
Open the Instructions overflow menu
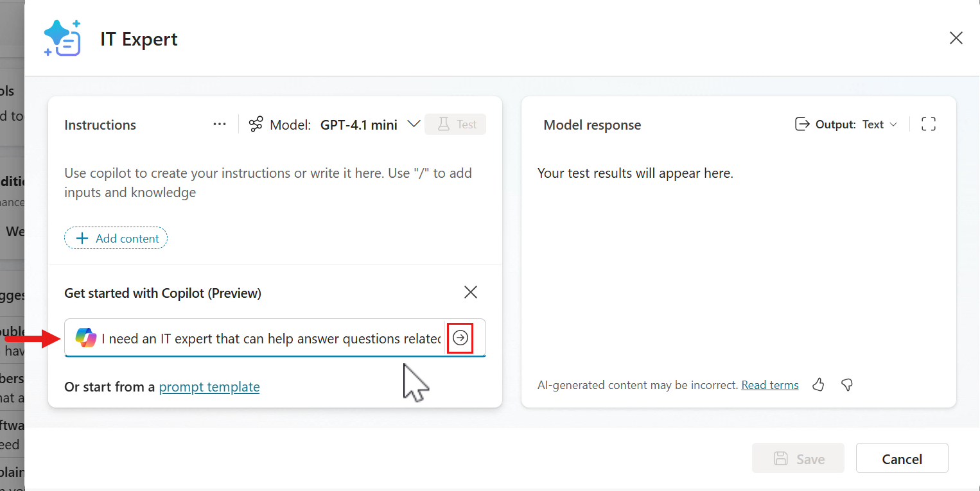click(x=219, y=124)
